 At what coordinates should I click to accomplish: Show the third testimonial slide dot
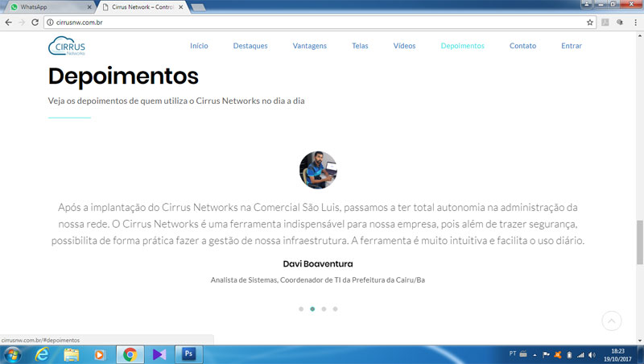tap(324, 309)
